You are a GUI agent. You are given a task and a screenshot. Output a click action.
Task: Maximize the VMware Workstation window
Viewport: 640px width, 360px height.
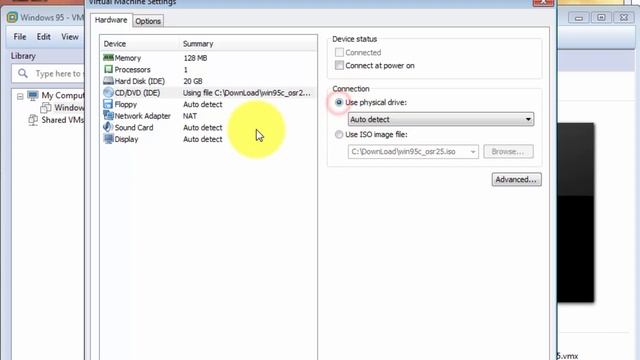coord(601,18)
